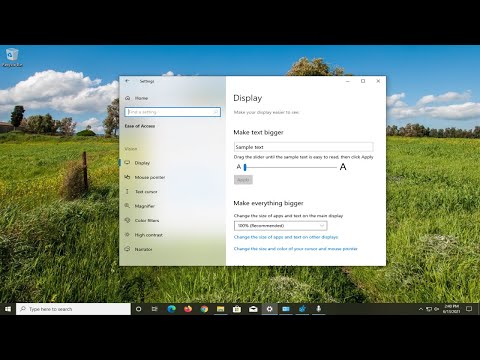480x360 pixels.
Task: Open the Recycle Bin desktop icon
Action: click(12, 58)
